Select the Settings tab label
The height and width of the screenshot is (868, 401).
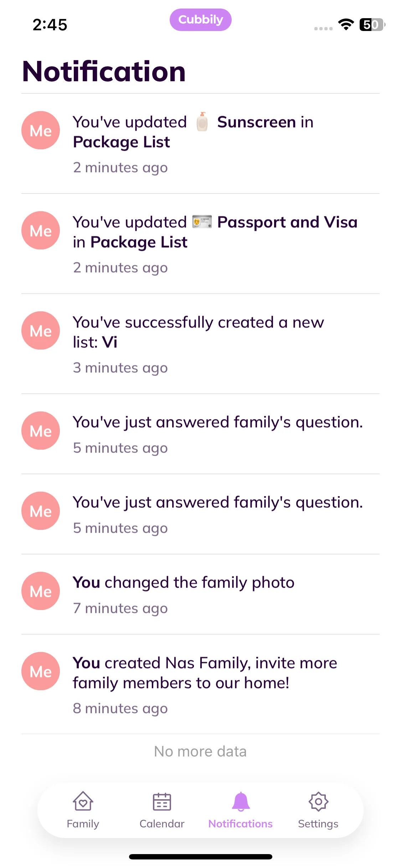(x=318, y=824)
